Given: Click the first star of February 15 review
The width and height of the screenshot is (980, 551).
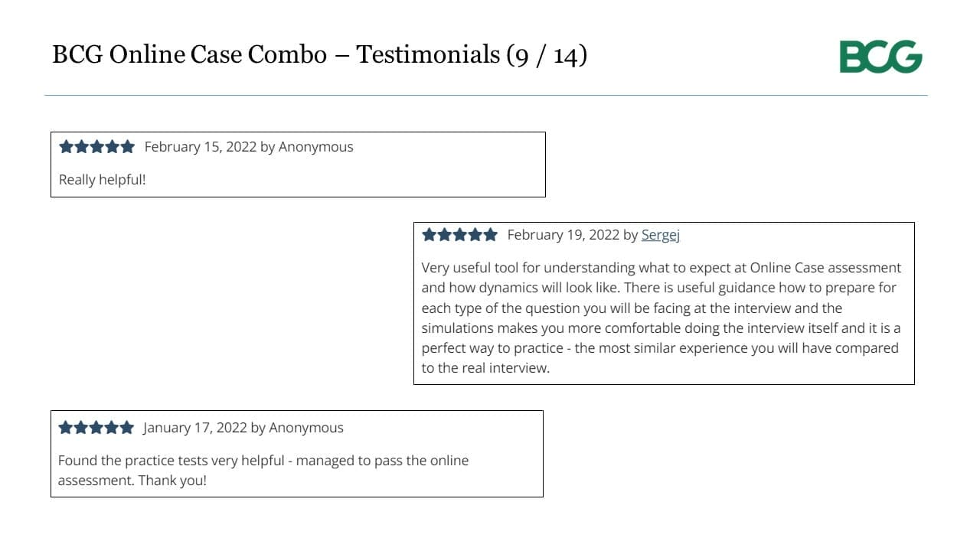Looking at the screenshot, I should [67, 146].
